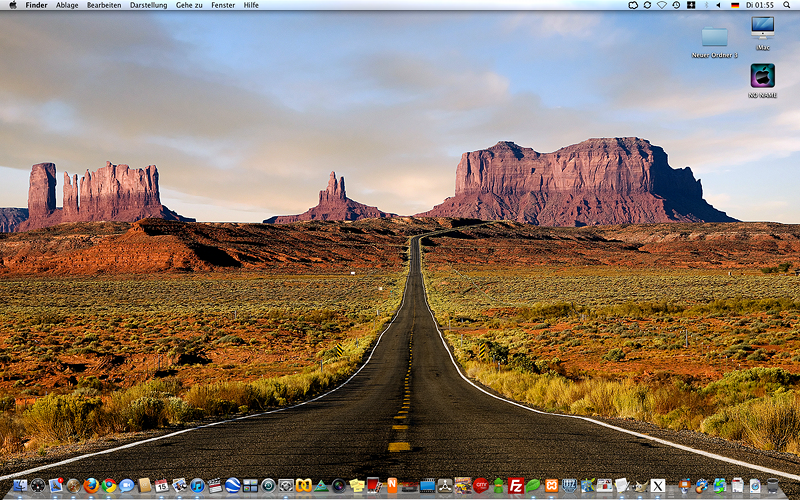Open Firefox from the dock

coord(91,486)
